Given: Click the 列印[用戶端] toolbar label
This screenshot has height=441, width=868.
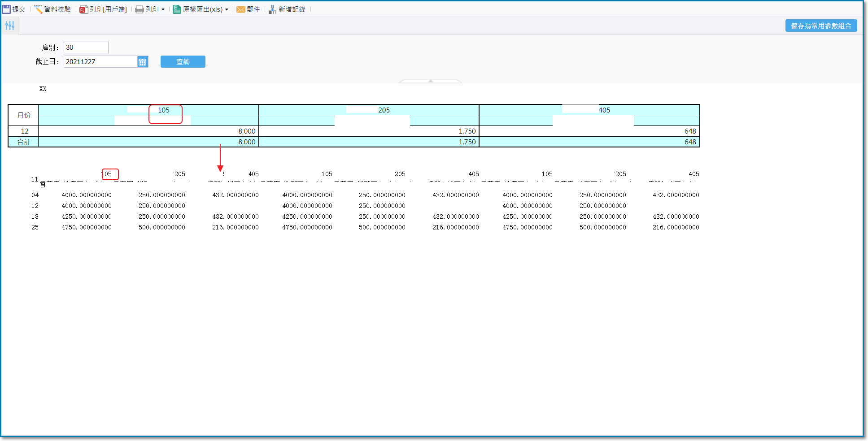Looking at the screenshot, I should pos(108,9).
